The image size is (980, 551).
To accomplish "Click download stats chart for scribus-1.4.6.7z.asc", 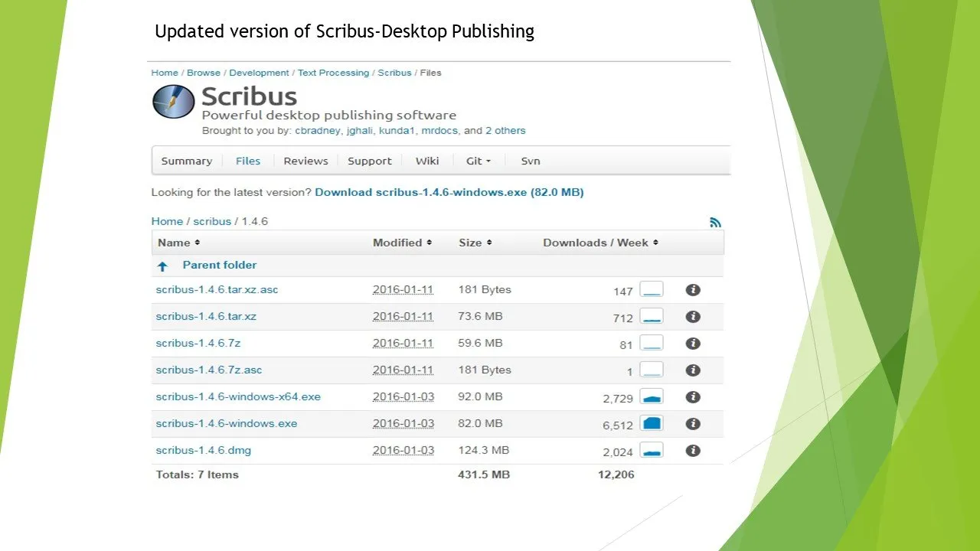I will [652, 370].
